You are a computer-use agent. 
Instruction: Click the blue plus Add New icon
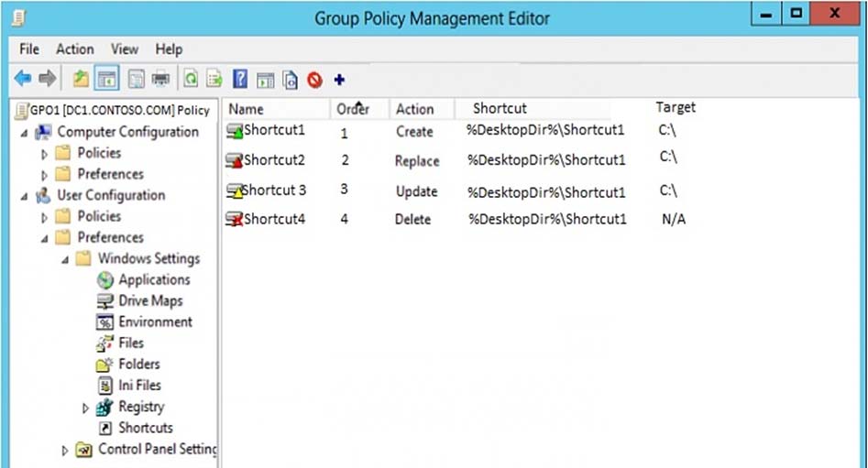[339, 81]
